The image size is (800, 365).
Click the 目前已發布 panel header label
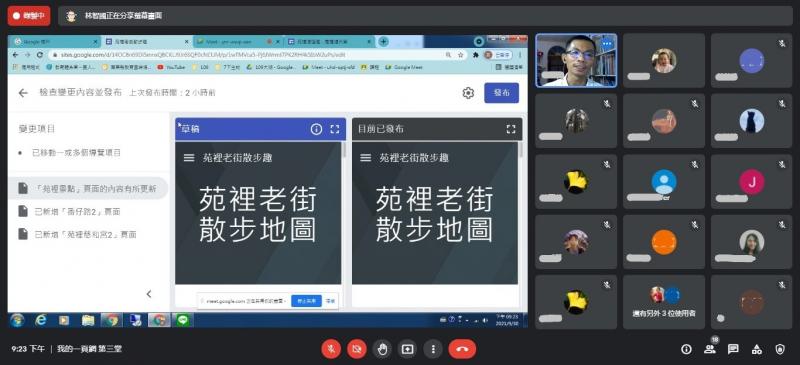[x=381, y=129]
